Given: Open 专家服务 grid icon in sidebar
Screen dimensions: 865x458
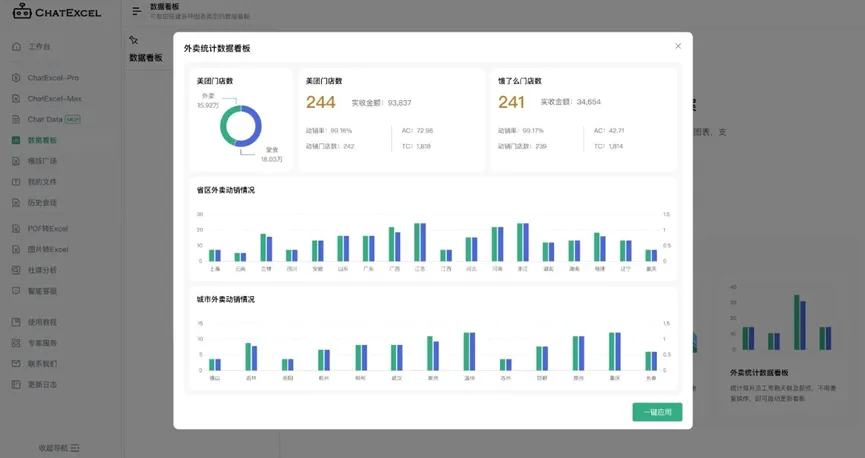Looking at the screenshot, I should [16, 343].
